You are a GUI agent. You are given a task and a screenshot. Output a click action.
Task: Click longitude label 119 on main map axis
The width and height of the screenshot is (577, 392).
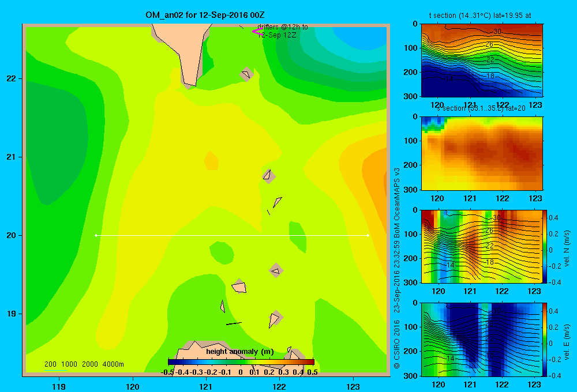click(x=59, y=386)
